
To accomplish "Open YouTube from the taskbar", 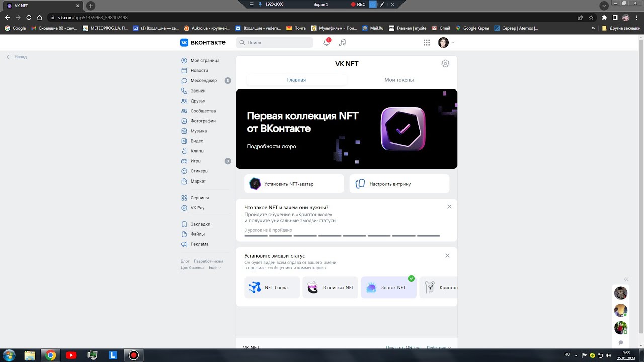I will coord(71,355).
